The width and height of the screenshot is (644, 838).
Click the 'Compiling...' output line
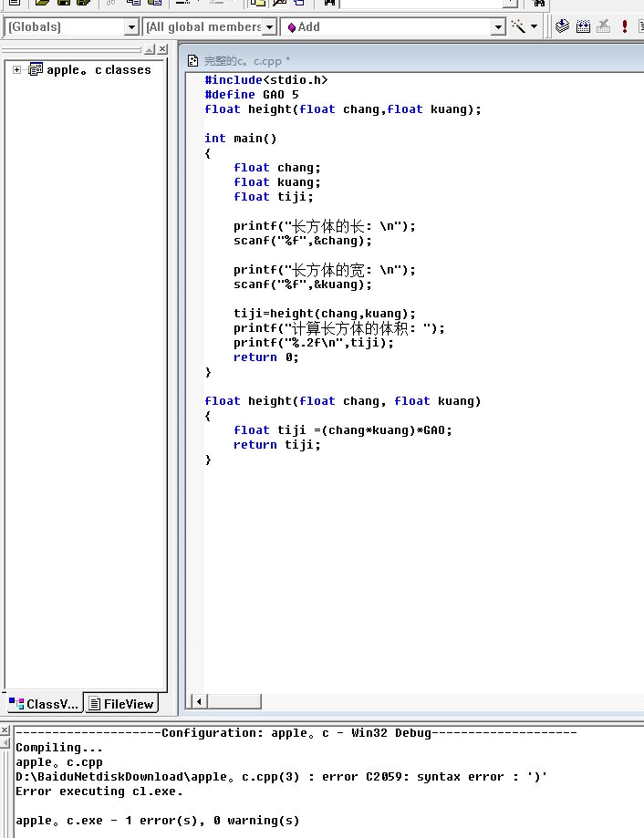[58, 748]
